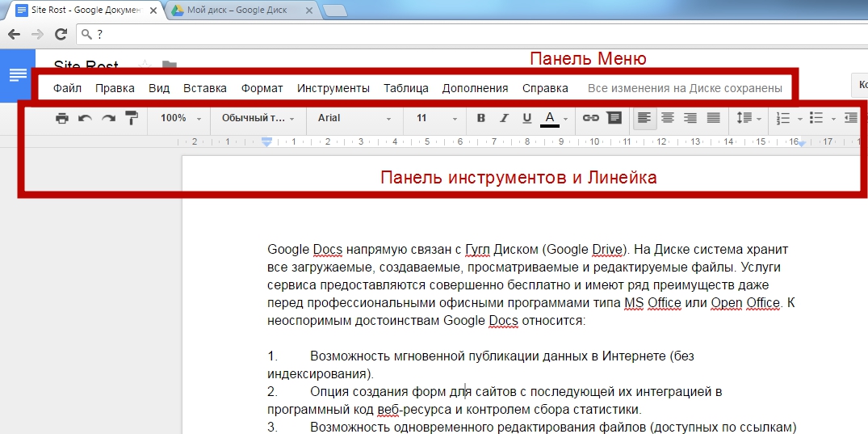
Task: Open the font size 11 dropdown
Action: click(437, 118)
